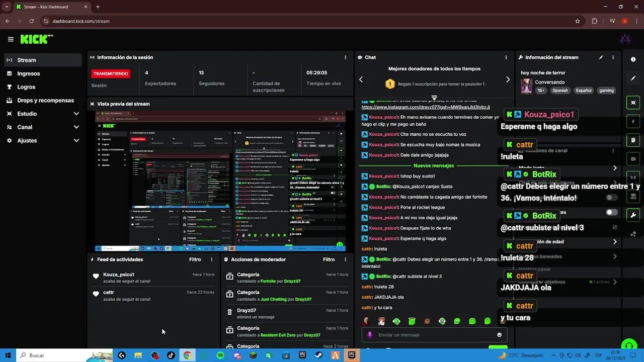The height and width of the screenshot is (362, 644).
Task: Toggle the document panel icon in right rail
Action: pyautogui.click(x=633, y=140)
